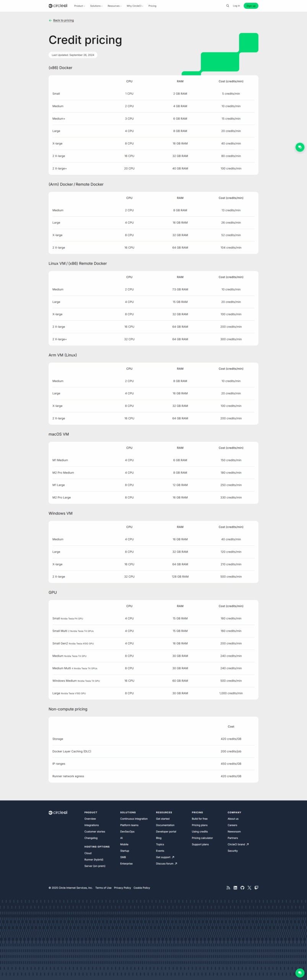
Task: Expand the Product dropdown menu
Action: [79, 6]
